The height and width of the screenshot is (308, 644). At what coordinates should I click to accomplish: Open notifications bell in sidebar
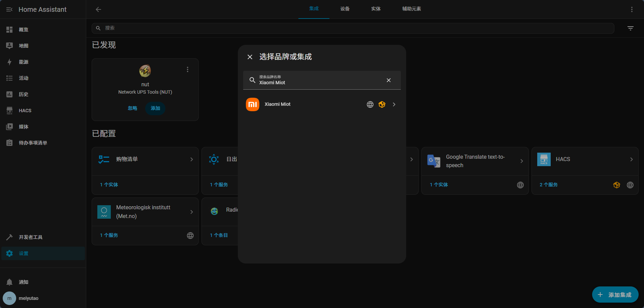point(9,282)
